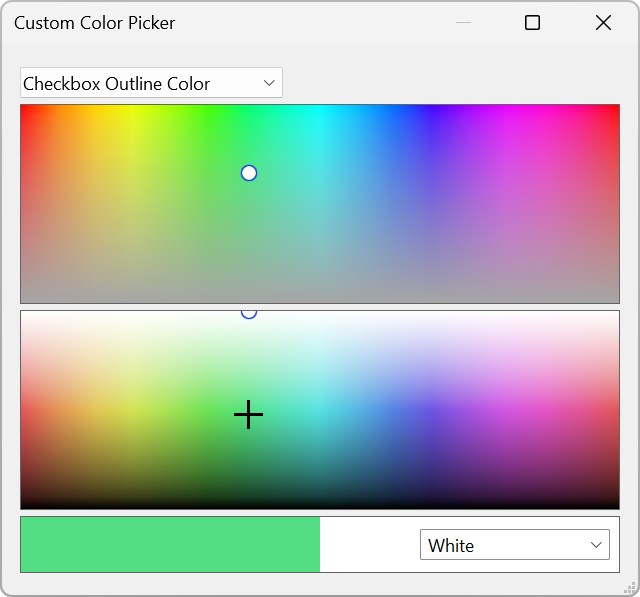Screen dimensions: 640x597
Task: Close the Custom Color Picker window
Action: [603, 23]
